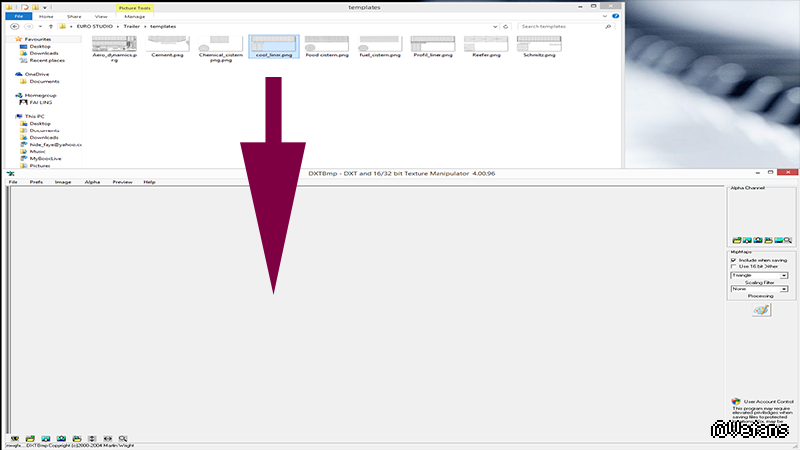Click the Trailer breadcrumb in address bar

[x=132, y=27]
